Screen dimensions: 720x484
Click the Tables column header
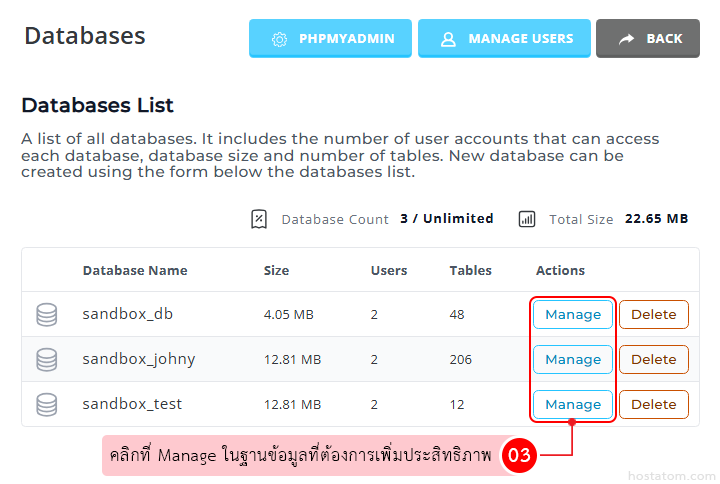470,270
